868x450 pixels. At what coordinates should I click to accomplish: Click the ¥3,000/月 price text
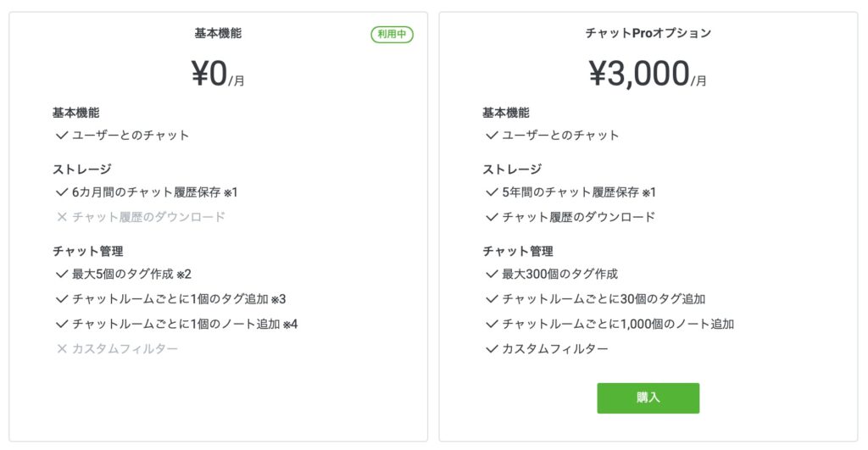point(648,75)
